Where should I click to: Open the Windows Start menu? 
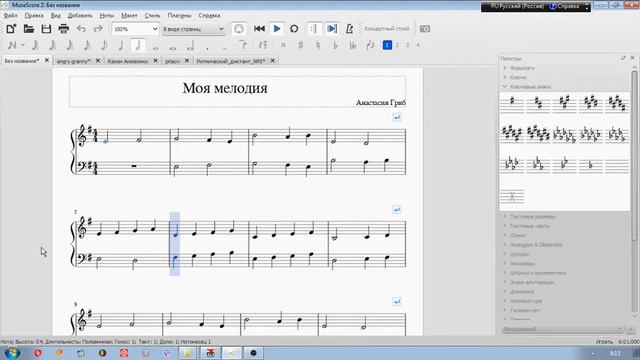(x=11, y=353)
